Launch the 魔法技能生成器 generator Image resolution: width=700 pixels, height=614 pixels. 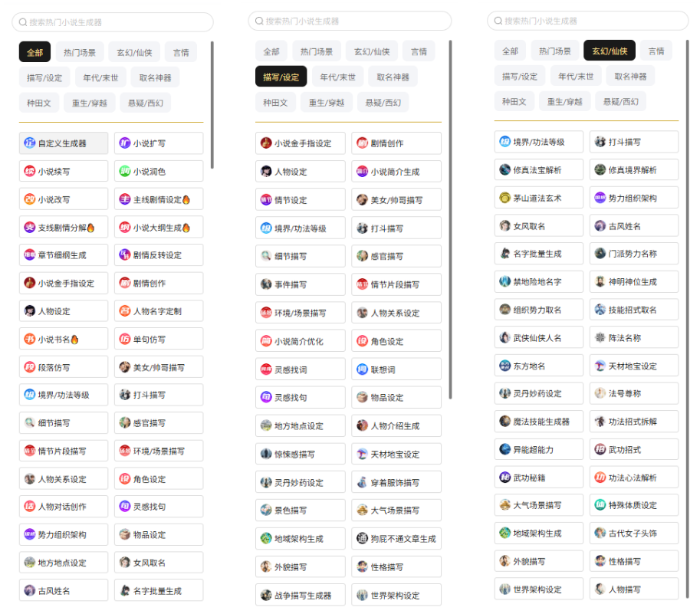[x=539, y=422]
